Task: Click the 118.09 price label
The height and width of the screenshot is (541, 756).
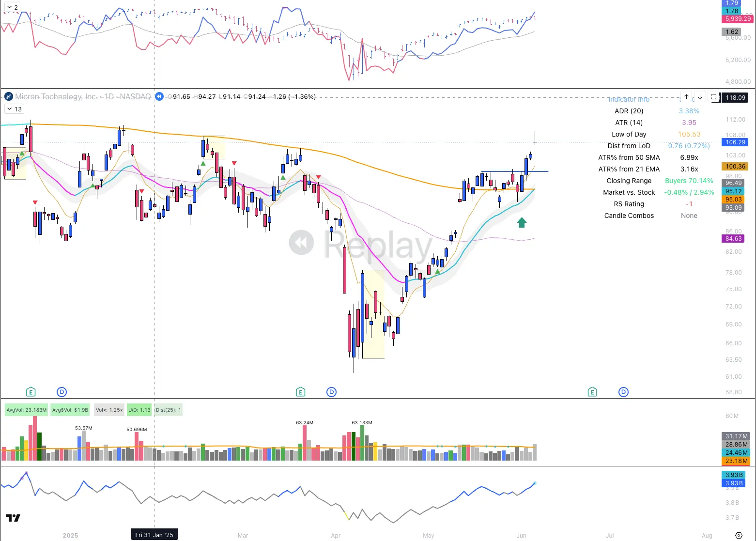Action: point(735,97)
